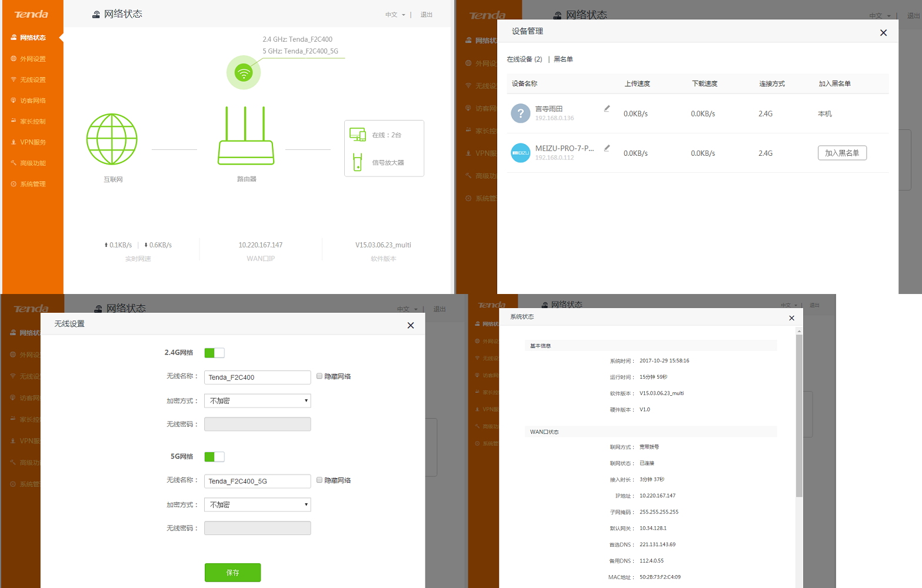Edit name of MEIZU-PRO-7 device pencil icon

coord(607,148)
